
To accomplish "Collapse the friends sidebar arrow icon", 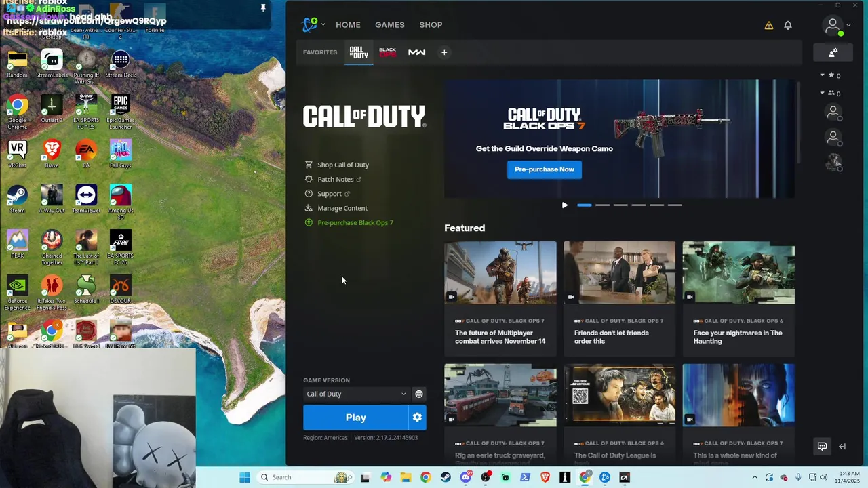I will pyautogui.click(x=842, y=446).
